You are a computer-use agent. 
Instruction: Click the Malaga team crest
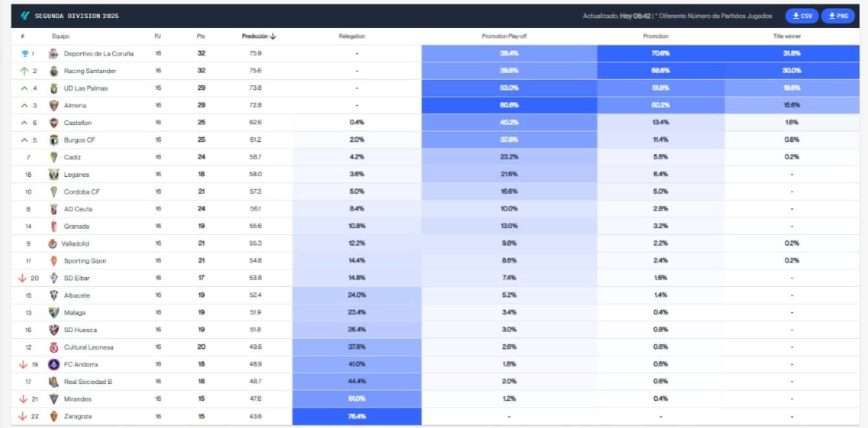point(53,312)
